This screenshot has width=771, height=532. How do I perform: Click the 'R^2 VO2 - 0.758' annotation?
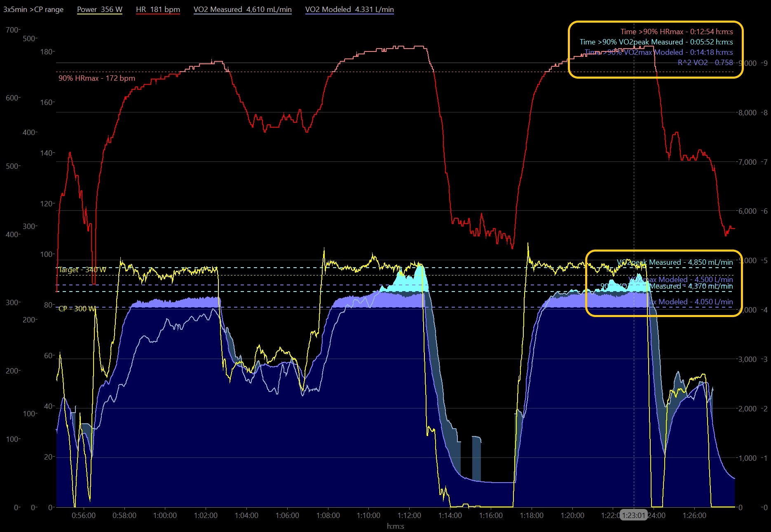click(x=705, y=63)
